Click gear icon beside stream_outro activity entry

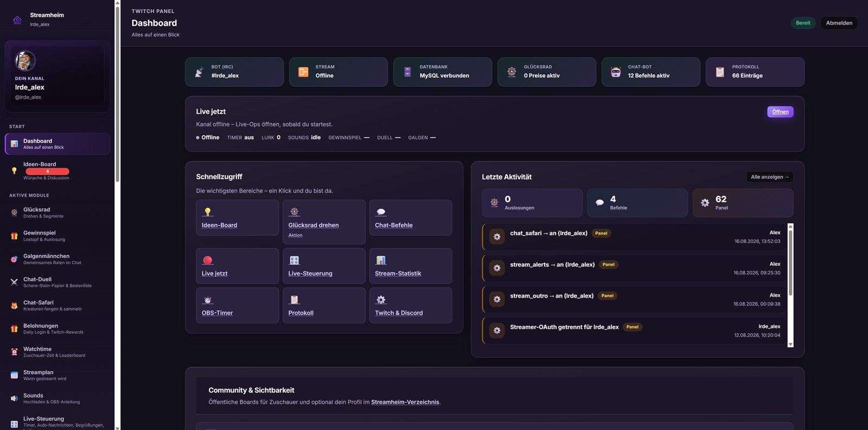[497, 299]
